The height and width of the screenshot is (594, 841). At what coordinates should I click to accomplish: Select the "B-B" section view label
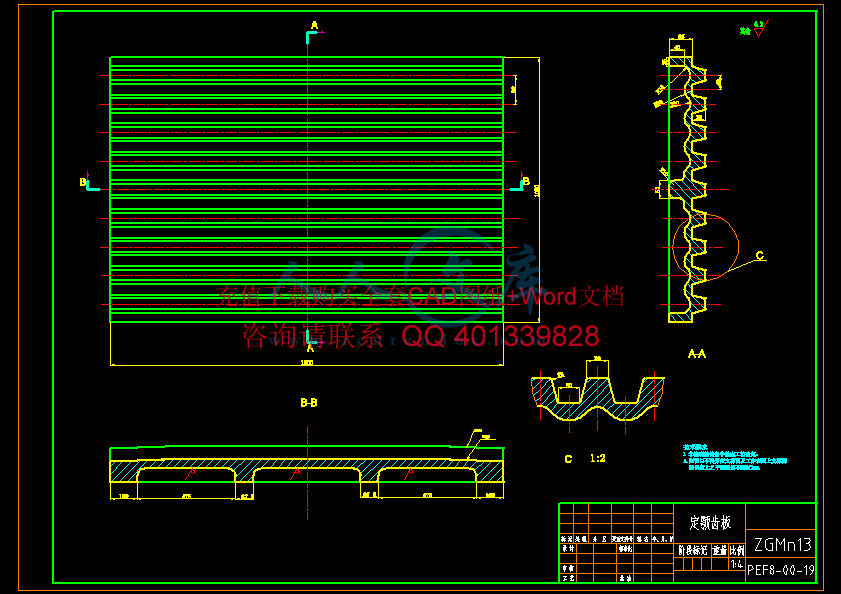(308, 402)
